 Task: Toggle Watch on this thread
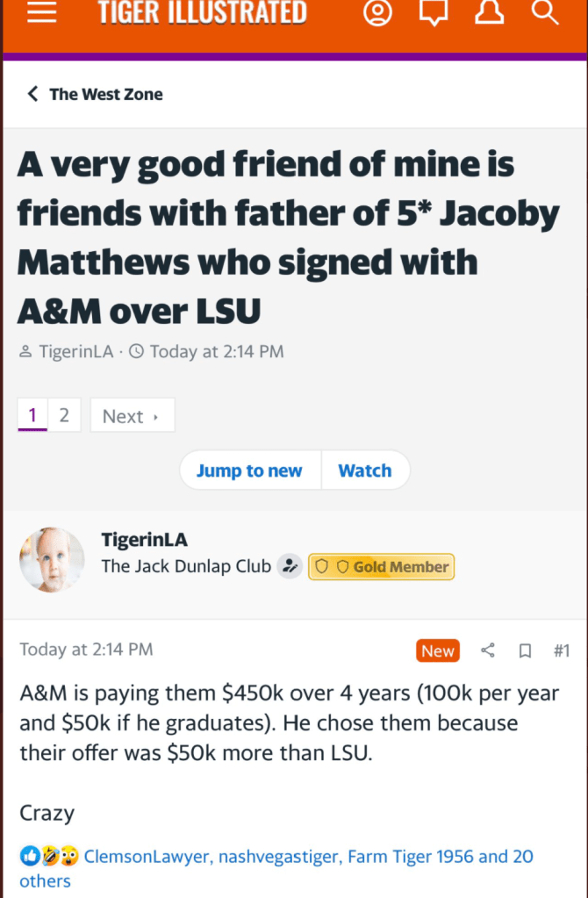click(x=365, y=471)
